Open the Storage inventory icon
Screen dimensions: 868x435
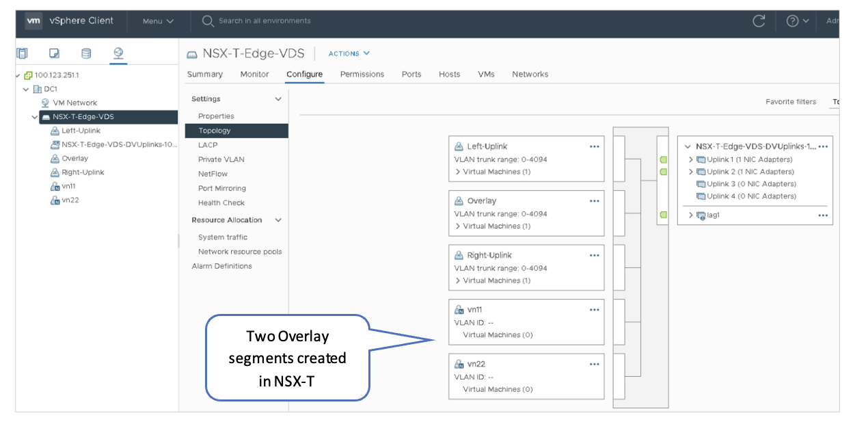point(86,53)
